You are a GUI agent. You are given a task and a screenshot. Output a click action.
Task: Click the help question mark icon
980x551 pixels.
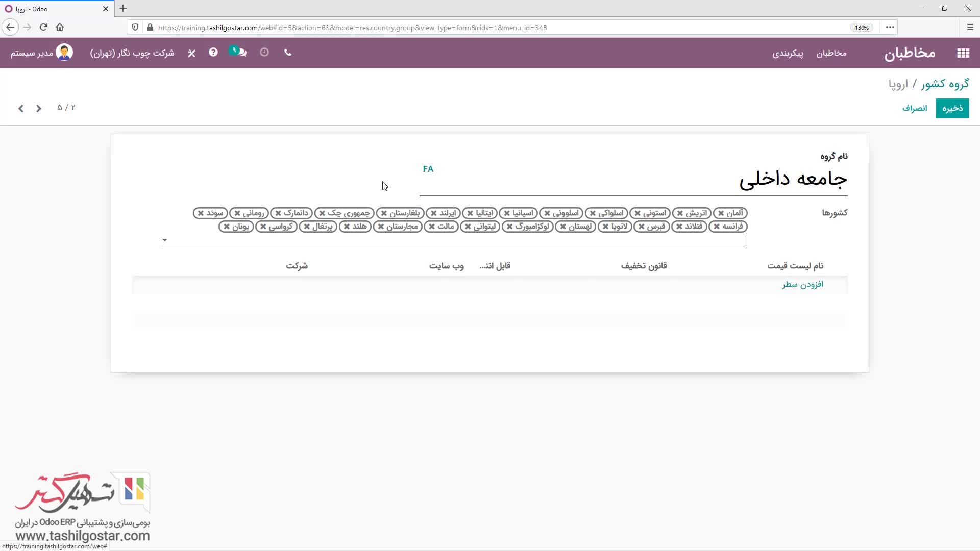pos(213,53)
